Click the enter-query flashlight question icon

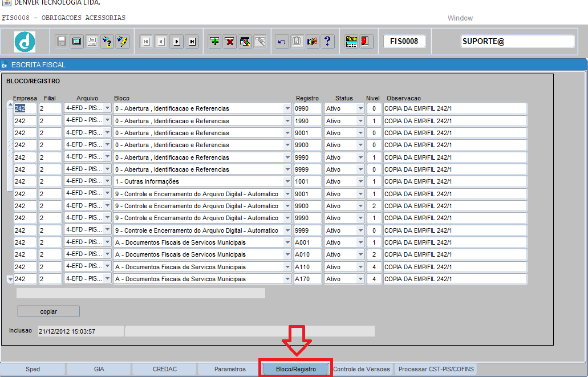point(107,41)
